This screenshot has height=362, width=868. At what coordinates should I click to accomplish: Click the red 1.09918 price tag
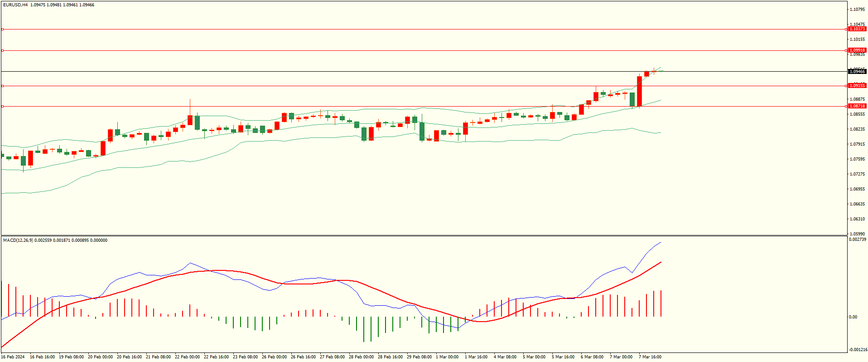(x=857, y=50)
